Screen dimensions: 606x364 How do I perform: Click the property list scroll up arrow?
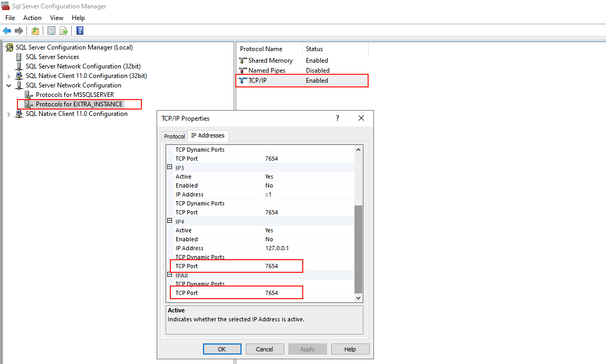(358, 150)
